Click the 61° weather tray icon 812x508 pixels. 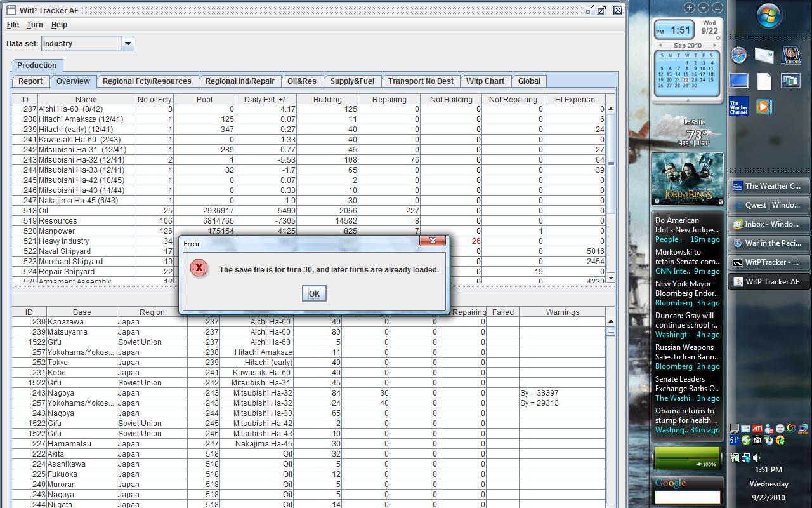735,440
